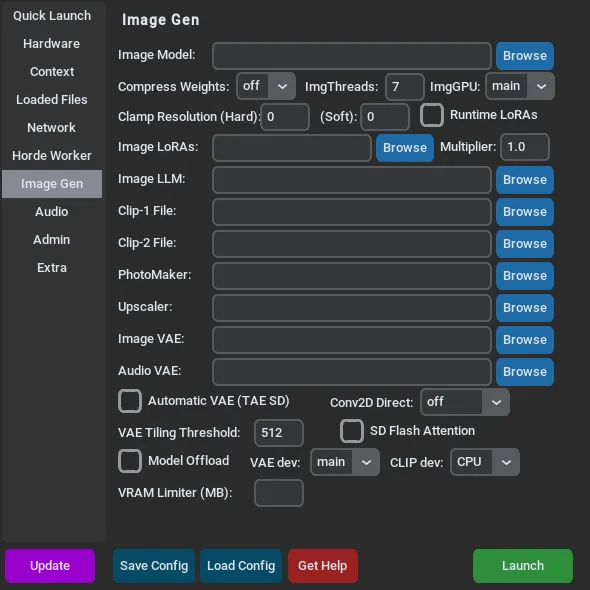Click the ImgThreads input field

click(x=405, y=87)
